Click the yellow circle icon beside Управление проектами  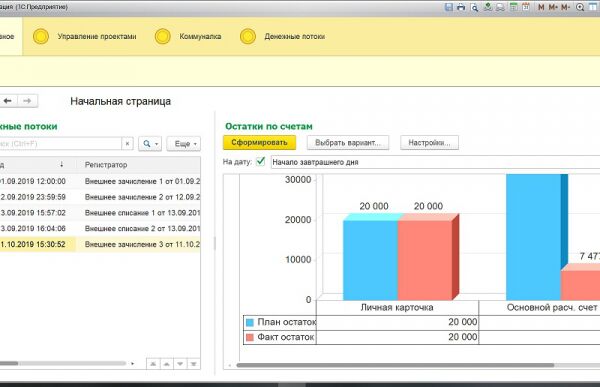pos(41,37)
